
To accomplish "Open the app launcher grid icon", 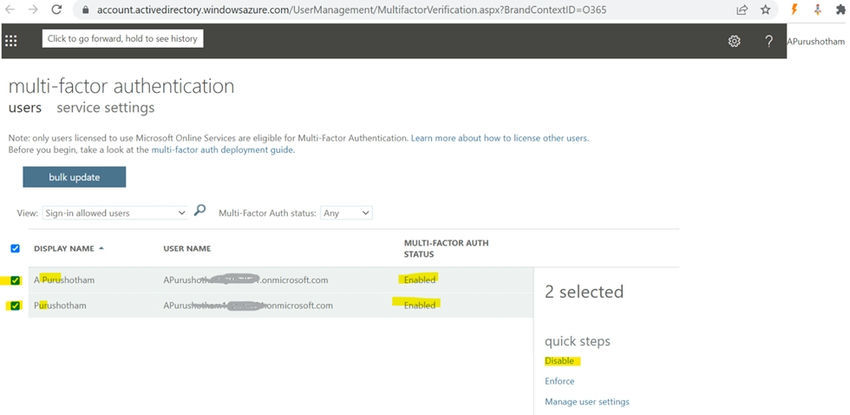I will (x=11, y=41).
